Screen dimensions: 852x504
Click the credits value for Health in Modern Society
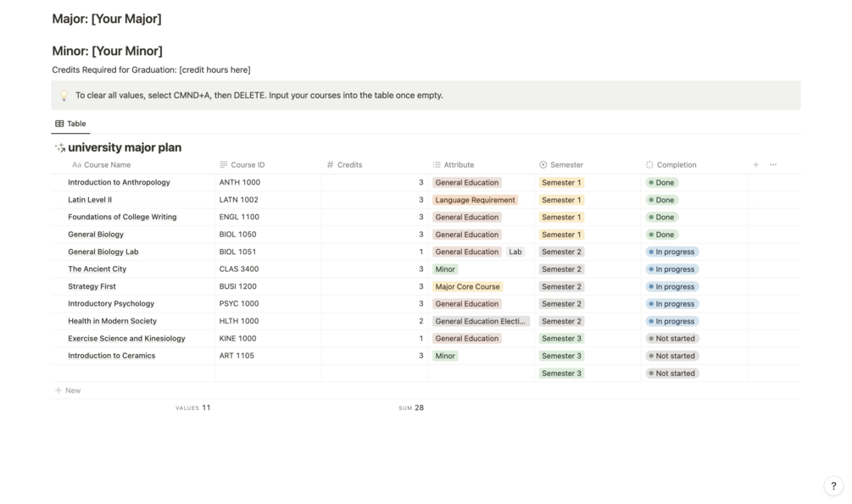tap(420, 322)
